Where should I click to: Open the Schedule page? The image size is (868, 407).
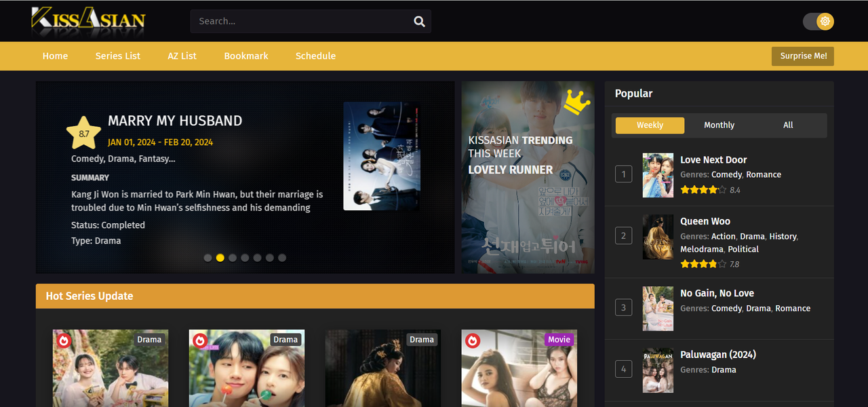[x=315, y=56]
